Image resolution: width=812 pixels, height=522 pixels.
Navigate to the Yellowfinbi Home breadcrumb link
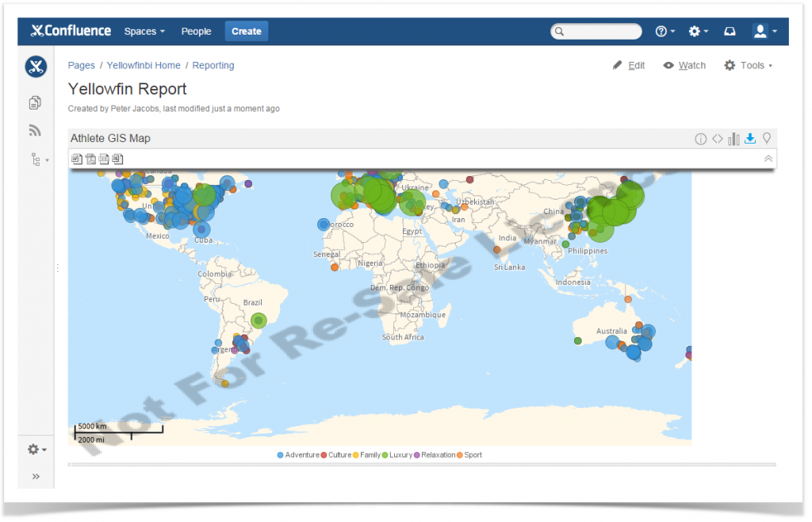[144, 65]
